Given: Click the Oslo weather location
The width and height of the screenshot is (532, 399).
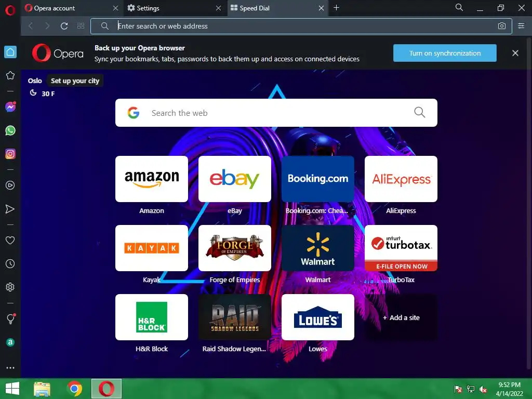Looking at the screenshot, I should click(35, 81).
